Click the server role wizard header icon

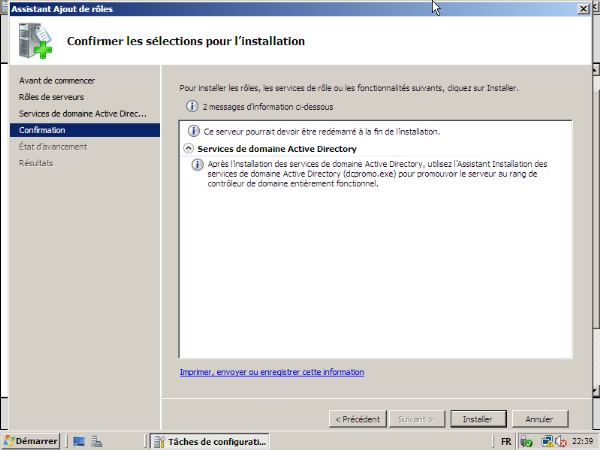35,41
